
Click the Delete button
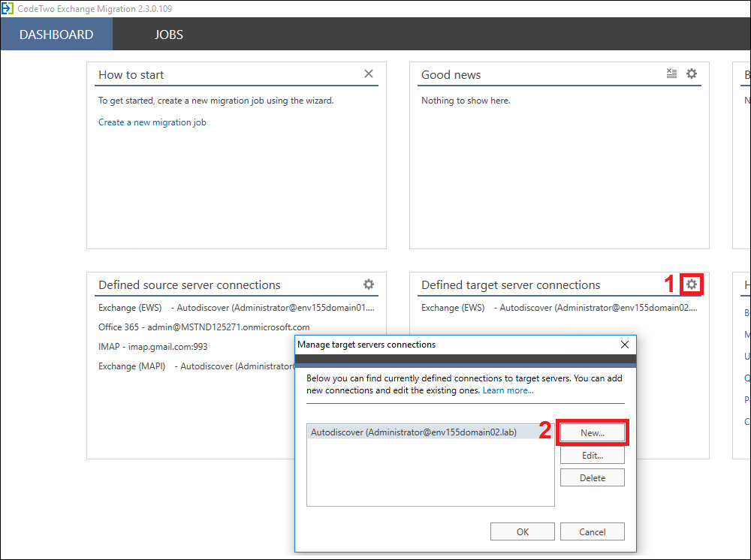(x=593, y=477)
